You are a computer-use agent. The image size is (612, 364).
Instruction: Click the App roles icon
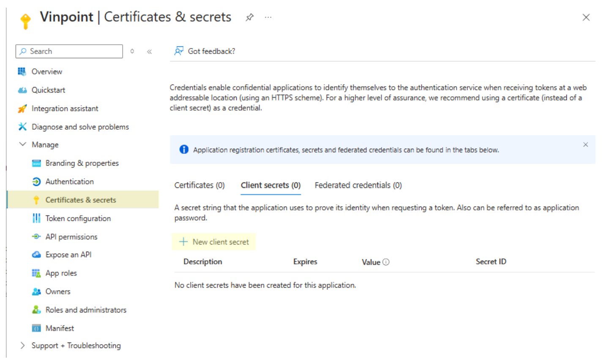coord(37,273)
